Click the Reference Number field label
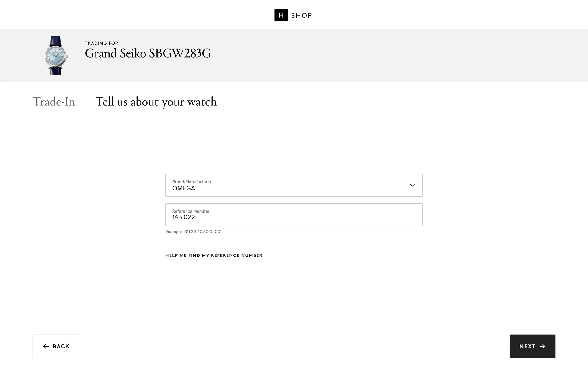 click(x=191, y=211)
